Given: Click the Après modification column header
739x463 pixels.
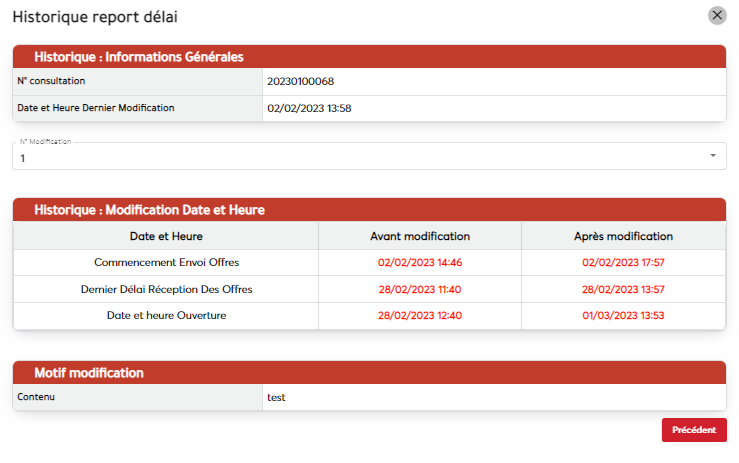Looking at the screenshot, I should tap(623, 236).
